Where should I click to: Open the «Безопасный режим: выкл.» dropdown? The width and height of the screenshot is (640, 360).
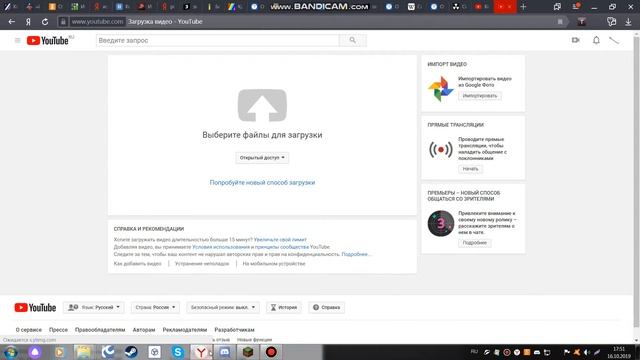[x=222, y=307]
